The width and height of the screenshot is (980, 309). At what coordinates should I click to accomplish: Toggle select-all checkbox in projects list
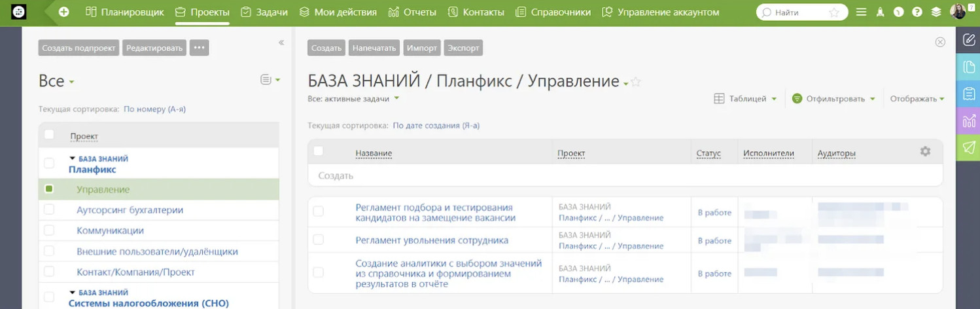pos(49,135)
